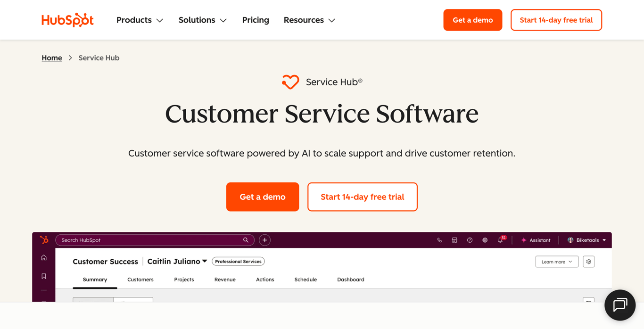This screenshot has width=644, height=329.
Task: Open the marketplace store icon
Action: pyautogui.click(x=454, y=240)
